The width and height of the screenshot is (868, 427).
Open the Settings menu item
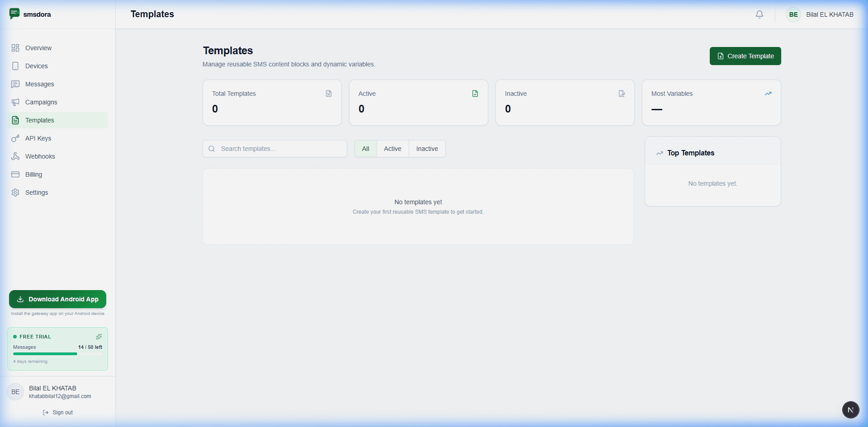coord(37,192)
